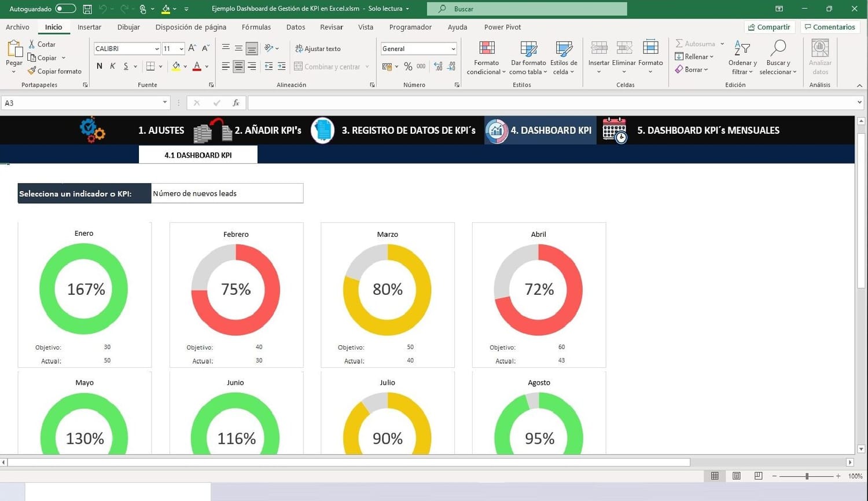Decrease font size icon
This screenshot has width=868, height=501.
205,49
